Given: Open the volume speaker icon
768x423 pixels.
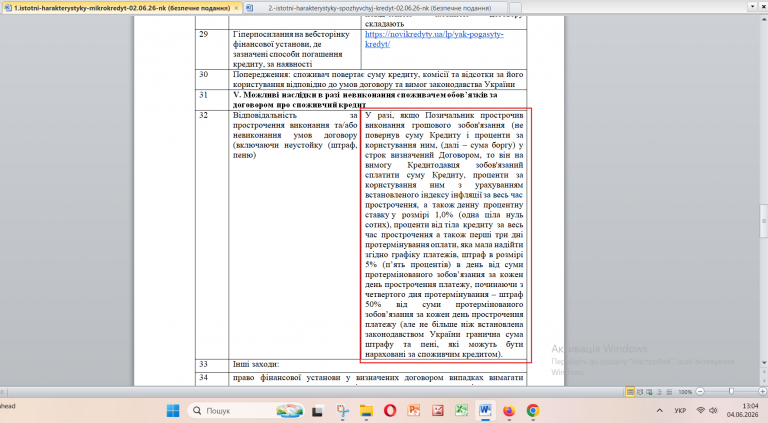Looking at the screenshot, I should click(x=714, y=410).
